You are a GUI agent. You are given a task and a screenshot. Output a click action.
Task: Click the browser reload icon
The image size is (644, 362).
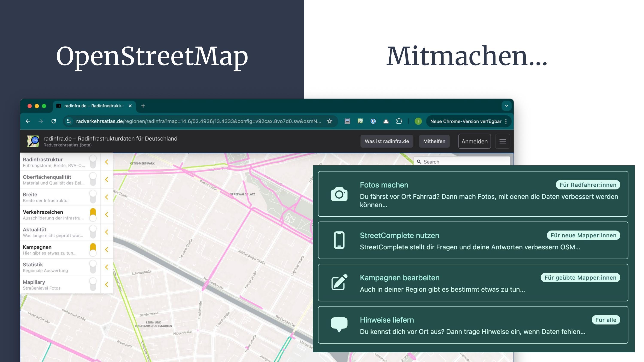click(53, 121)
